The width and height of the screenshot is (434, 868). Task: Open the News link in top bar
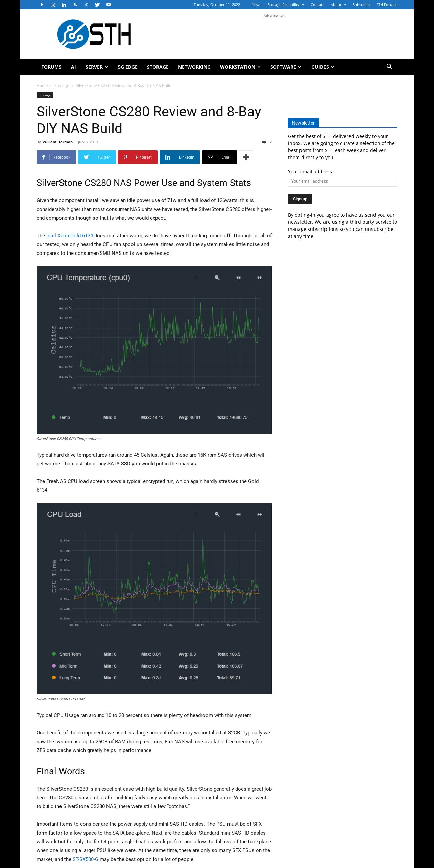(257, 5)
